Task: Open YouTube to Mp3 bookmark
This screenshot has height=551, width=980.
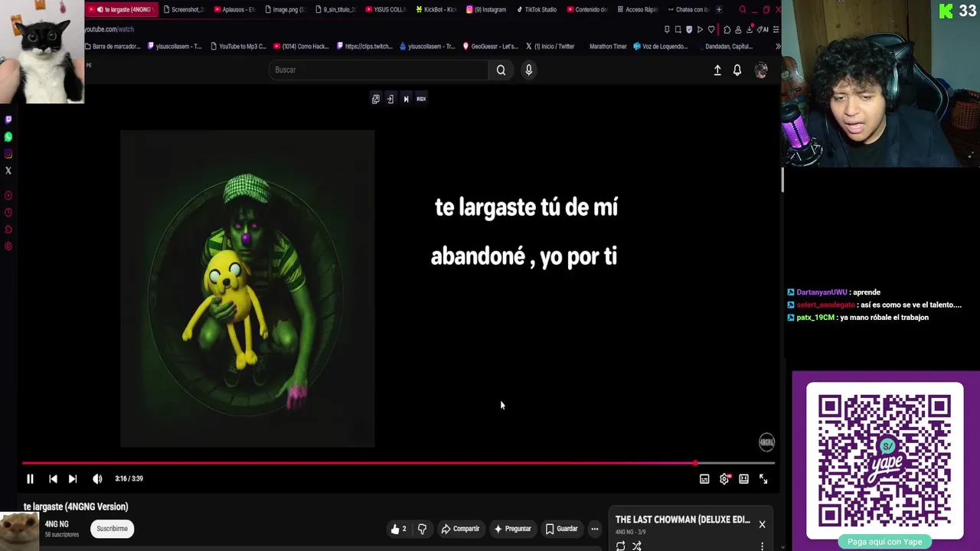Action: click(x=238, y=47)
